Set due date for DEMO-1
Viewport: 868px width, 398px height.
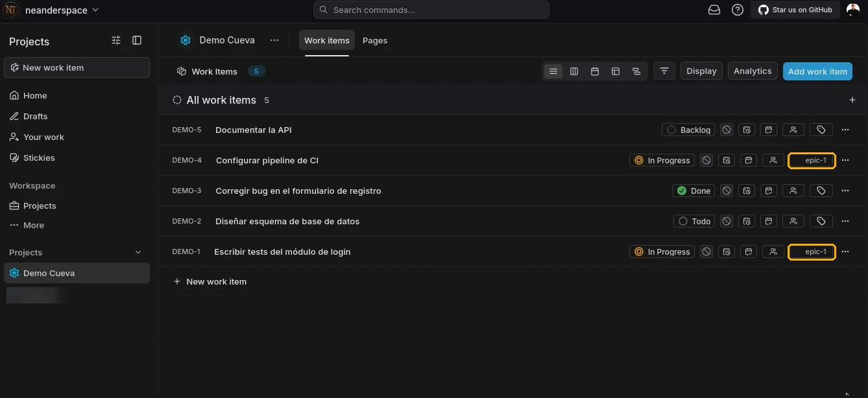(x=749, y=252)
